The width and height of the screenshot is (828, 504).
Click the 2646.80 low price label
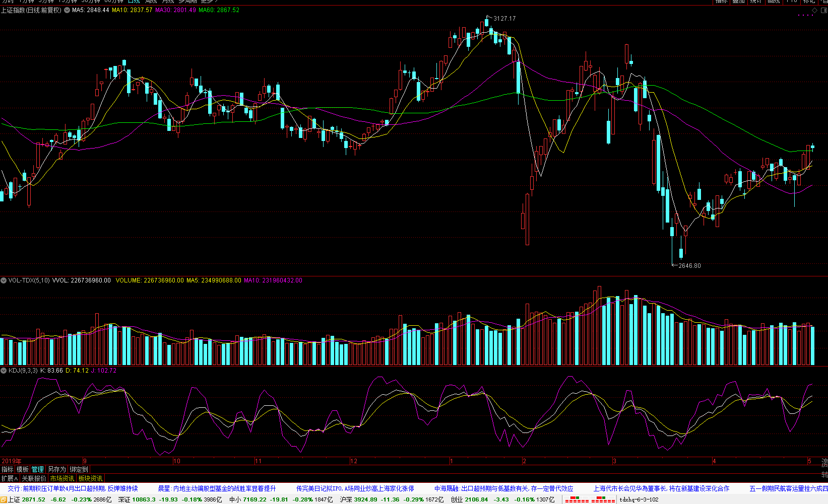[x=689, y=266]
